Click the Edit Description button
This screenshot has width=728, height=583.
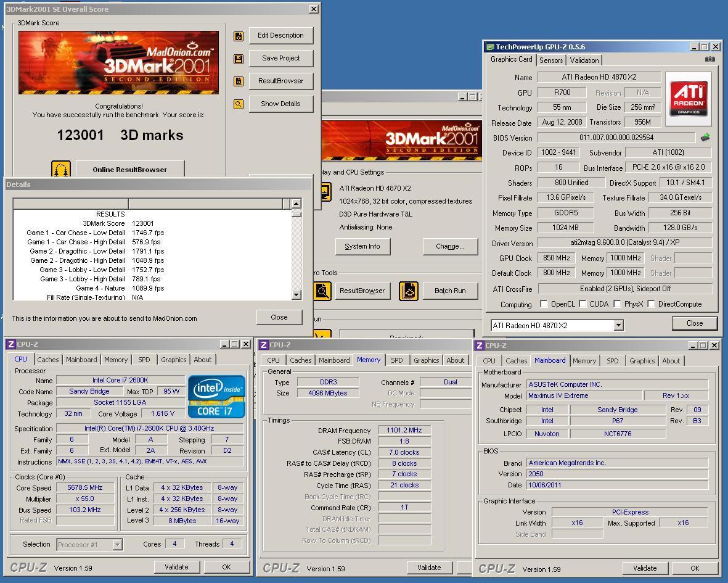[281, 35]
